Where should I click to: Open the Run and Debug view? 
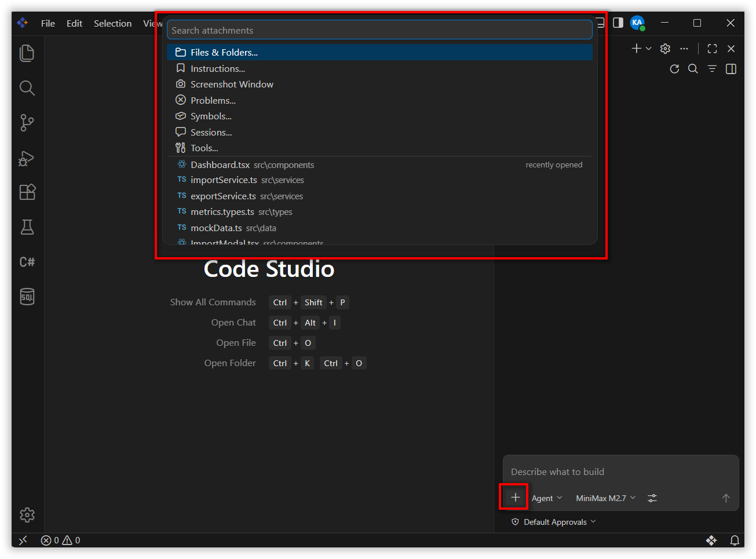click(27, 158)
